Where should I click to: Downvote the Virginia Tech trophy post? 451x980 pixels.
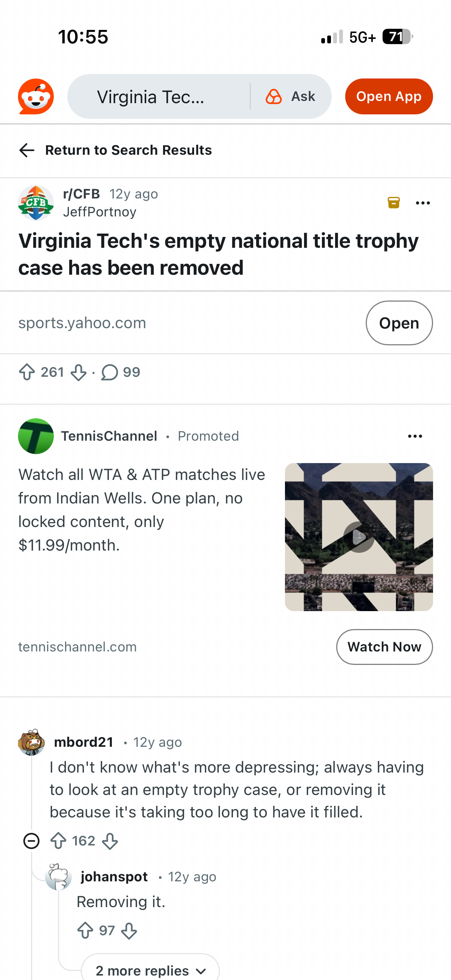click(x=79, y=372)
